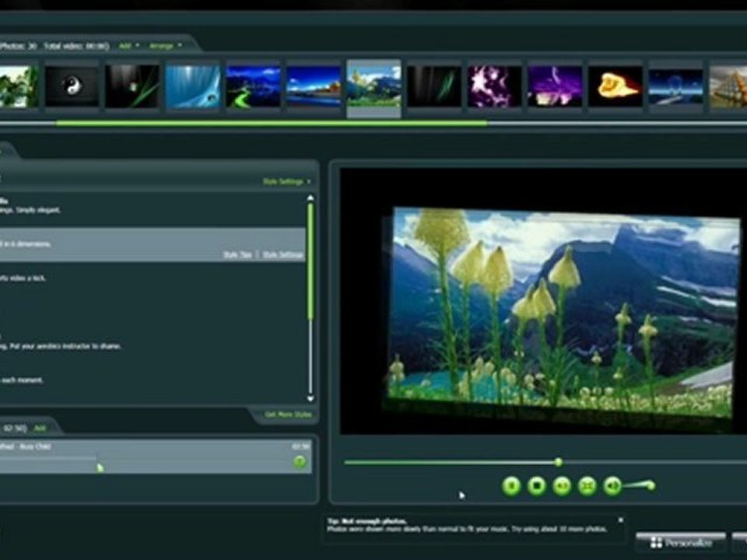Adjust the volume slider knob
The height and width of the screenshot is (560, 747).
[651, 485]
